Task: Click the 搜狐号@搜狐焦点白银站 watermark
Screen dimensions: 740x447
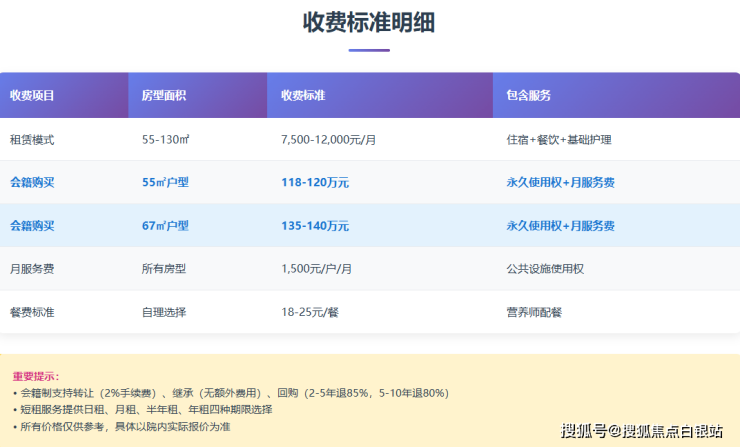Action: click(x=642, y=431)
